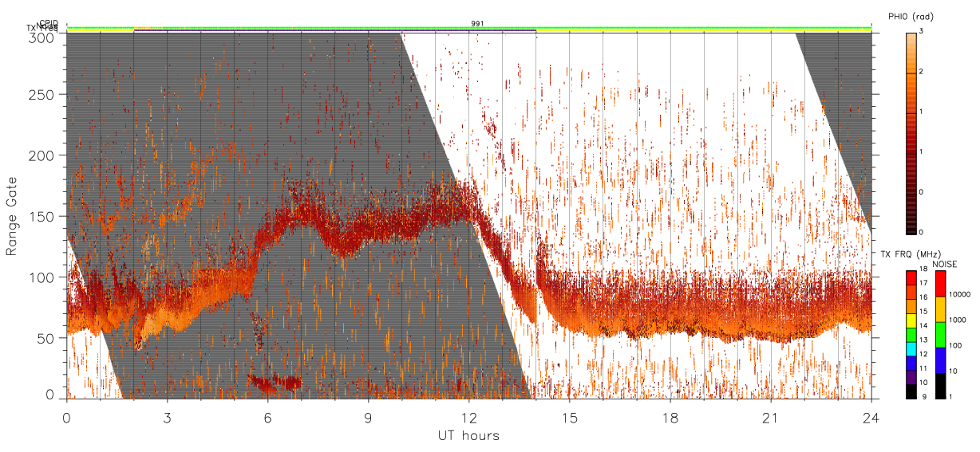Viewport: 980px width, 452px height.
Task: Click the '12' tick on the UT hours axis
Action: coord(468,418)
